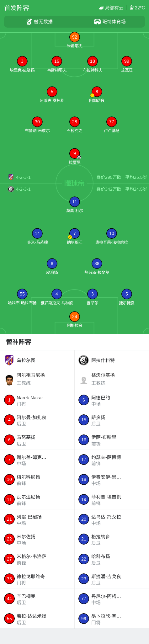Open the 暂无数据 referee tab
This screenshot has width=149, height=644.
[x=39, y=22]
